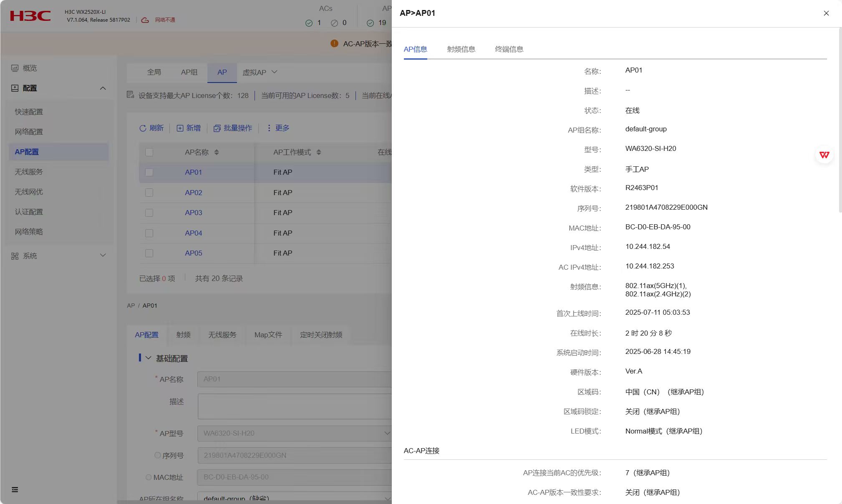Check the box for AP03 row

pyautogui.click(x=149, y=213)
